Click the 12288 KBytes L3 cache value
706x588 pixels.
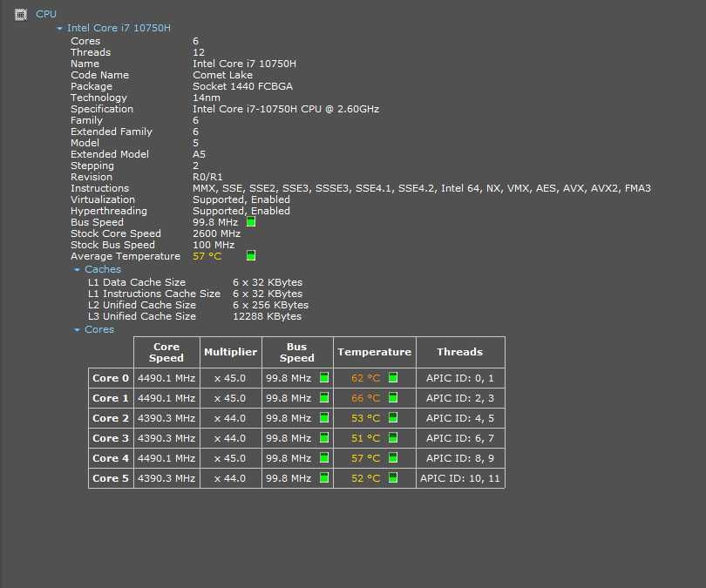tap(267, 316)
